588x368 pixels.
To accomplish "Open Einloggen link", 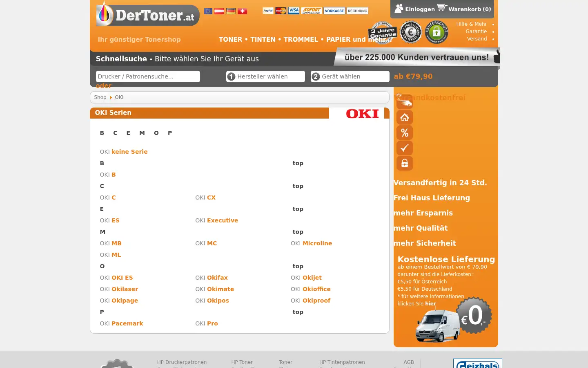I will (x=420, y=9).
